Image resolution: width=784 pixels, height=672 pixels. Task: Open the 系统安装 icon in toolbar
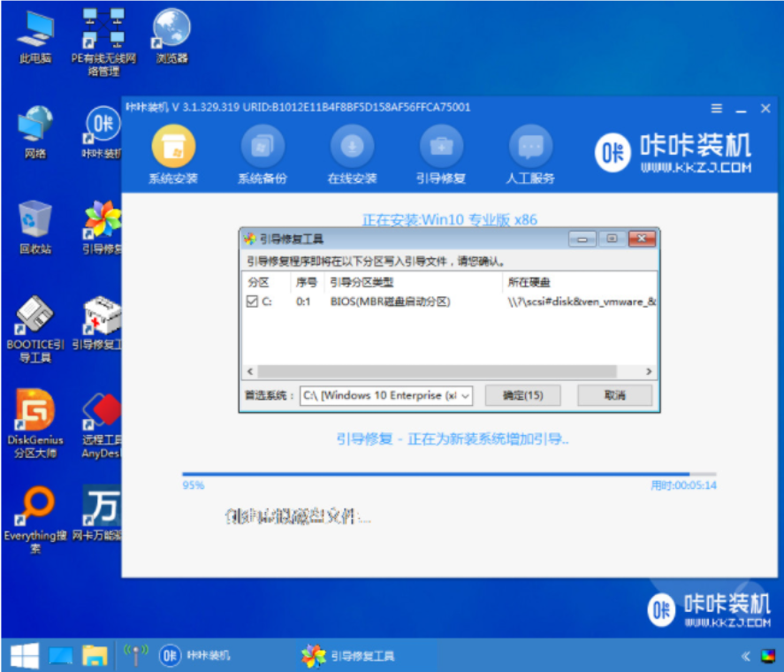[x=172, y=147]
